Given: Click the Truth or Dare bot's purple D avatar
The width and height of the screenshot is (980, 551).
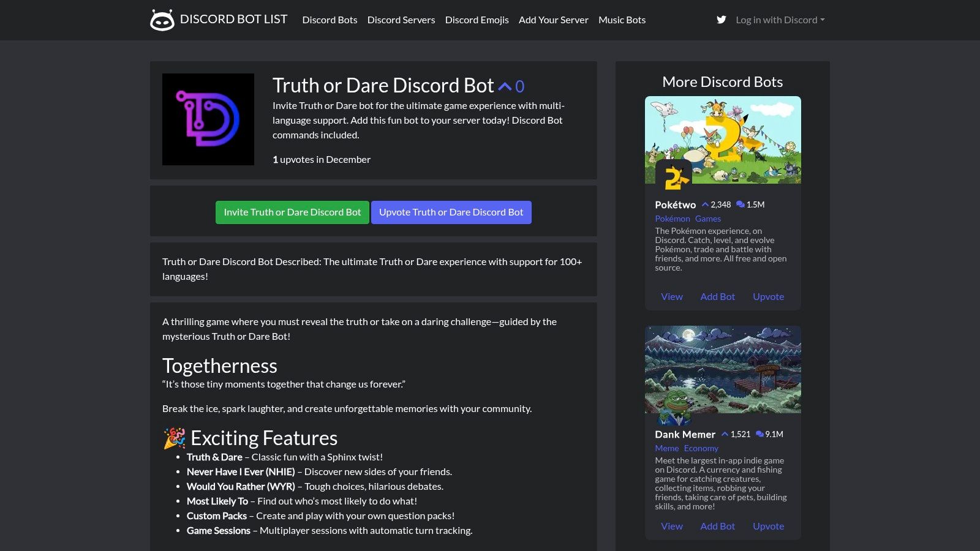Looking at the screenshot, I should pyautogui.click(x=208, y=119).
